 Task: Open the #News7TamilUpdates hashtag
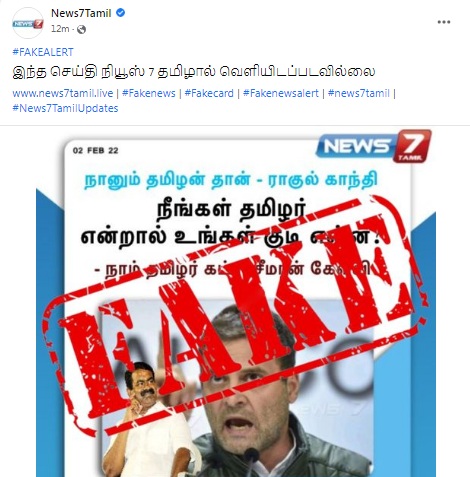[x=65, y=108]
